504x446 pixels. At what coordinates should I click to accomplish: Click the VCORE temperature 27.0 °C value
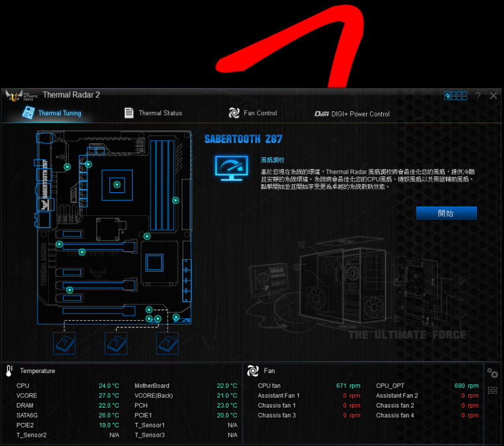109,396
